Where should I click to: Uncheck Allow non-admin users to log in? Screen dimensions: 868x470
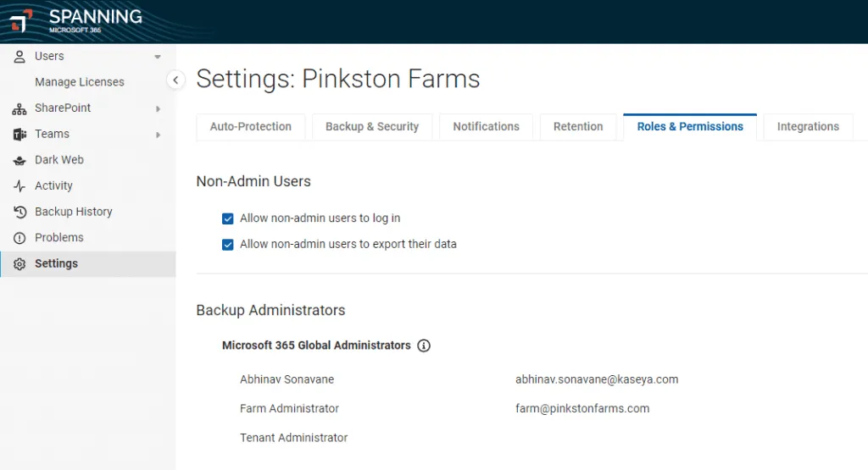coord(227,218)
